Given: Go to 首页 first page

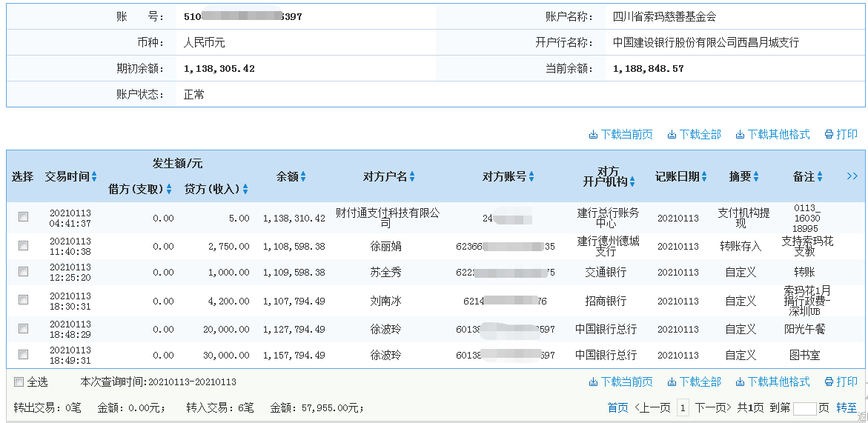Looking at the screenshot, I should tap(617, 408).
